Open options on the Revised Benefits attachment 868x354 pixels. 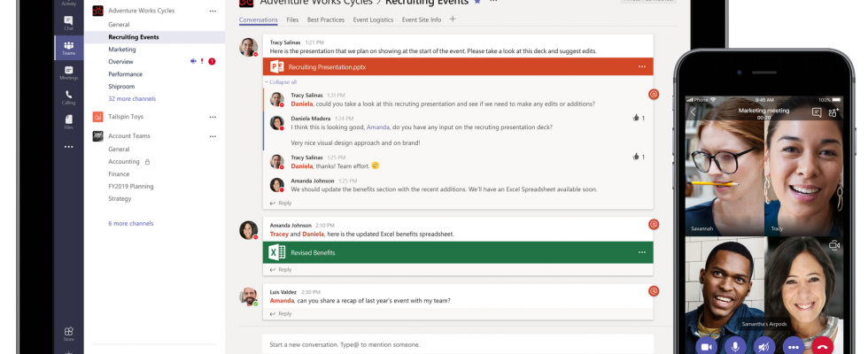tap(641, 252)
